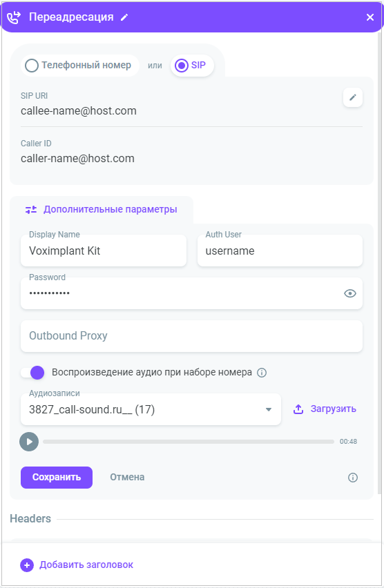Click the Отмена button
Screen dimensions: 384x588
click(127, 478)
